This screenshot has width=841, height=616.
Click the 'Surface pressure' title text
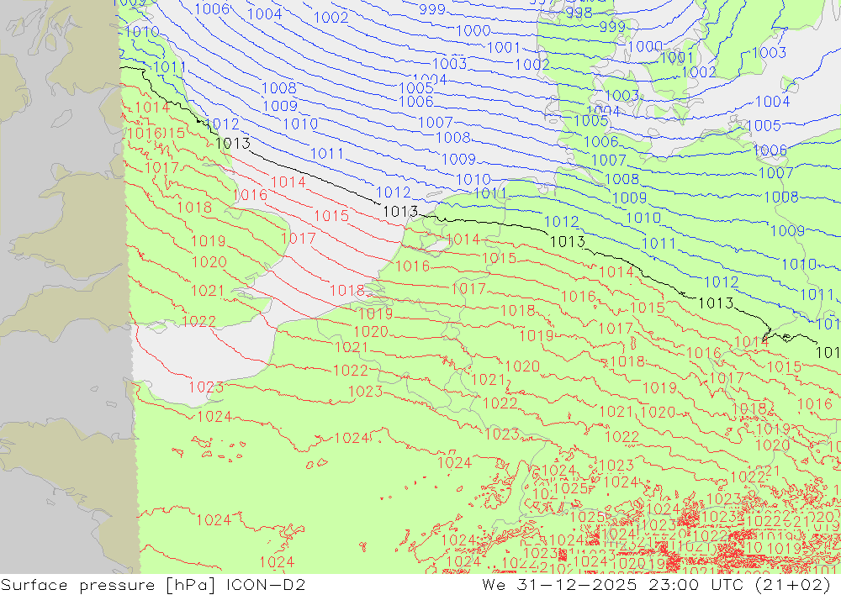75,584
